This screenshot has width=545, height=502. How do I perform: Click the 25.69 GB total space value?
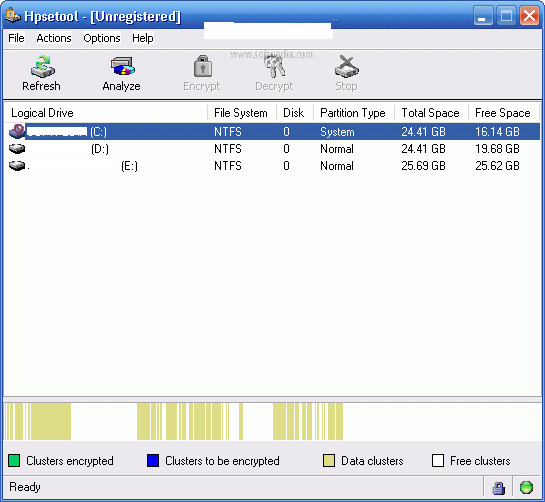(423, 166)
